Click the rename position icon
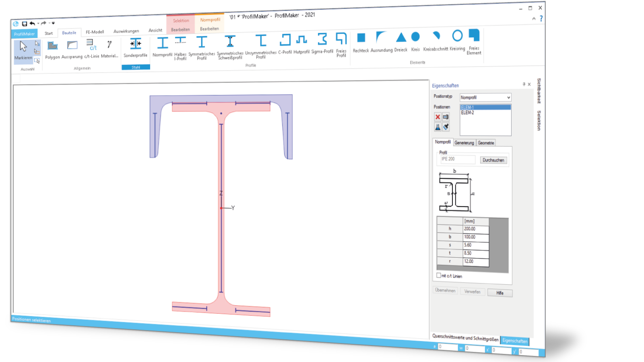 coord(446,117)
